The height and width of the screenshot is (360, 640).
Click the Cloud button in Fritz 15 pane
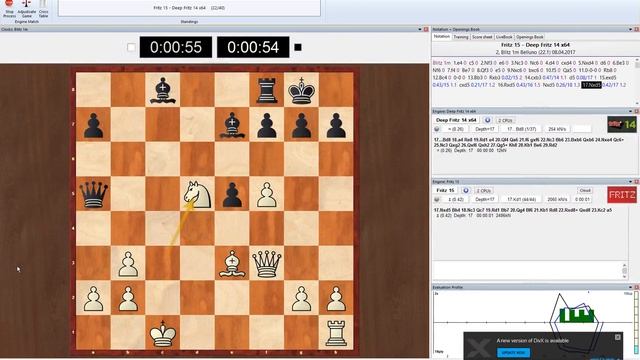(x=584, y=191)
